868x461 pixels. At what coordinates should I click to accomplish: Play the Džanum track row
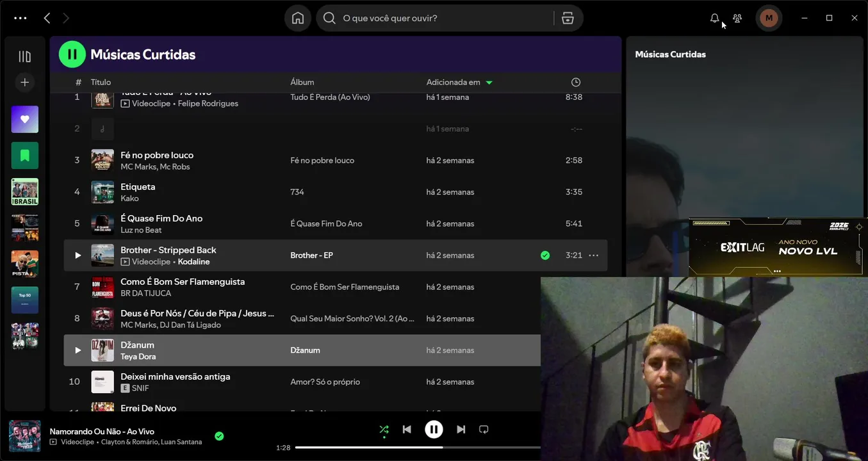[x=78, y=350]
